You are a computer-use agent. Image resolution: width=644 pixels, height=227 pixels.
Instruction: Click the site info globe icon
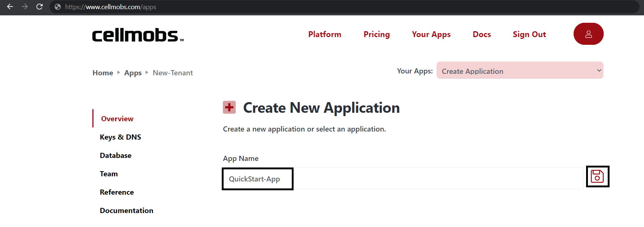58,7
